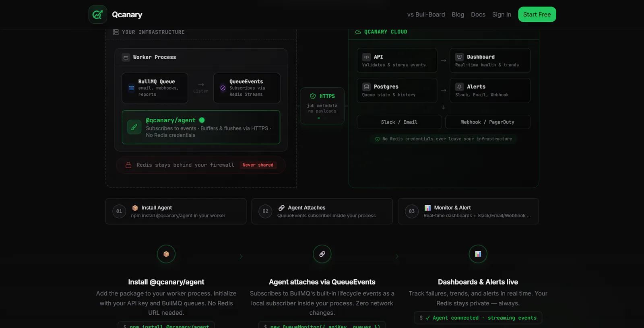The height and width of the screenshot is (328, 644).
Task: Click the Agent attaches via QueueEvents heading
Action: pos(322,282)
